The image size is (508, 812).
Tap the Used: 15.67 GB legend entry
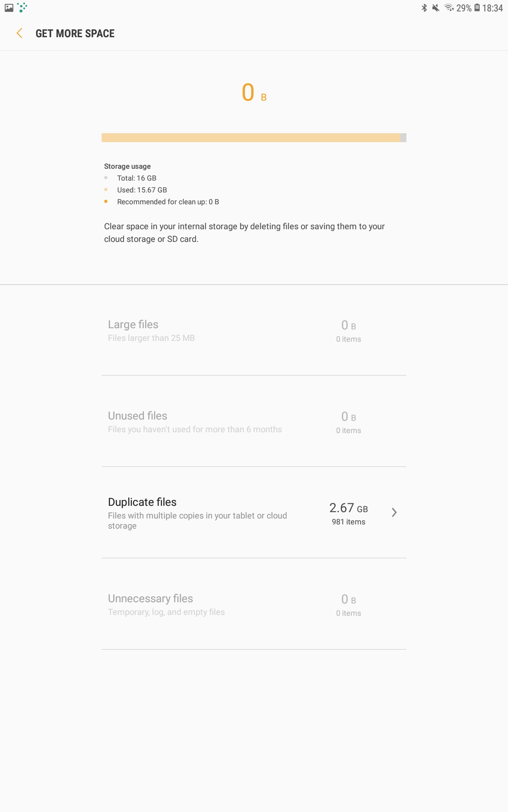142,190
